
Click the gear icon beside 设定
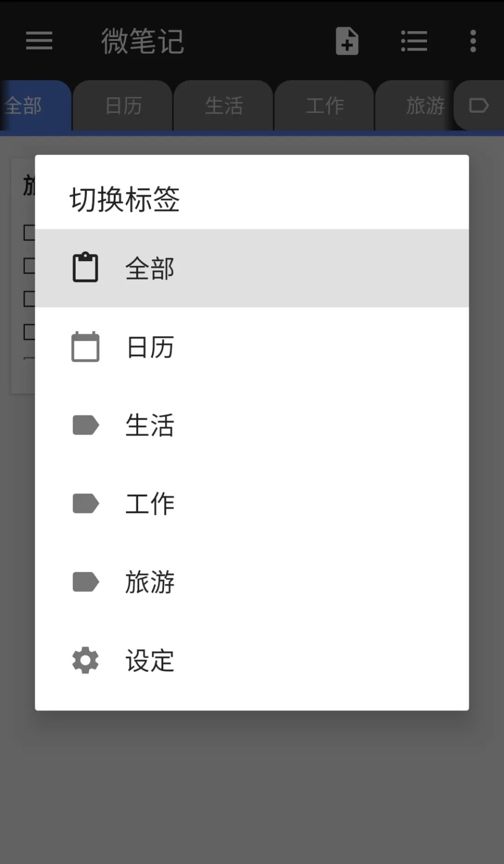85,660
